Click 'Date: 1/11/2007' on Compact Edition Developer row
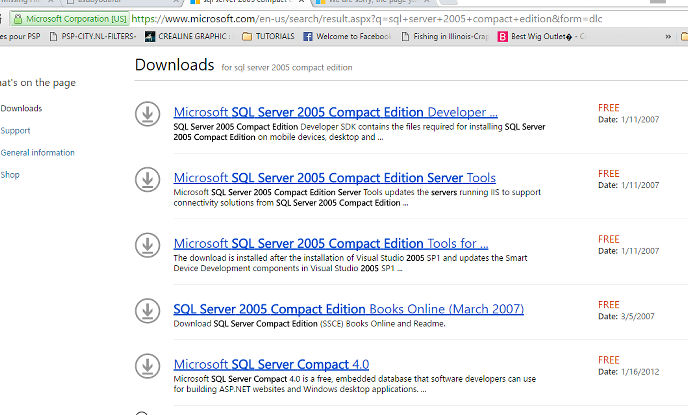Screen dimensions: 688x415 pos(628,119)
